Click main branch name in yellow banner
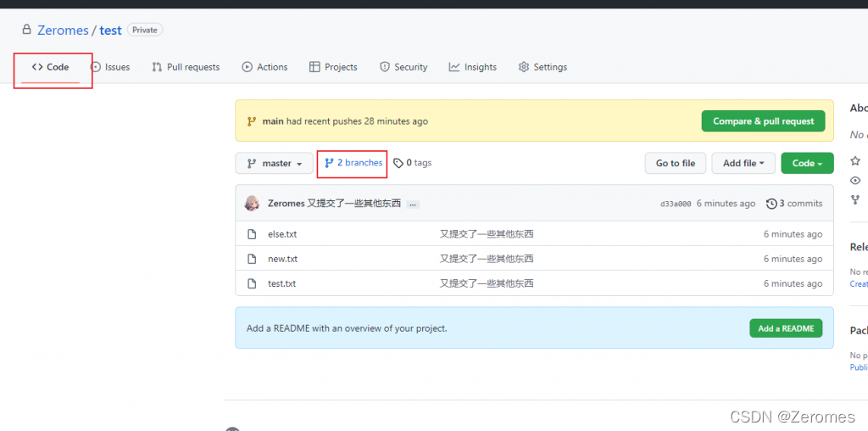 [x=273, y=121]
